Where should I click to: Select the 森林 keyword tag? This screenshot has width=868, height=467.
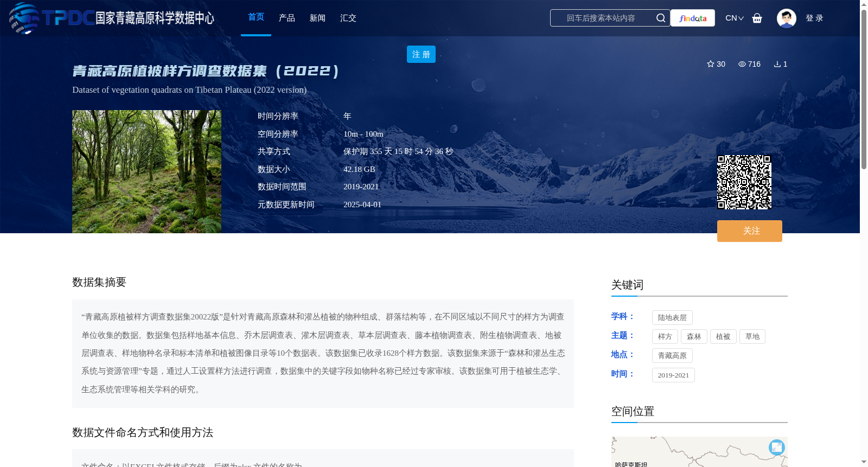coord(694,337)
